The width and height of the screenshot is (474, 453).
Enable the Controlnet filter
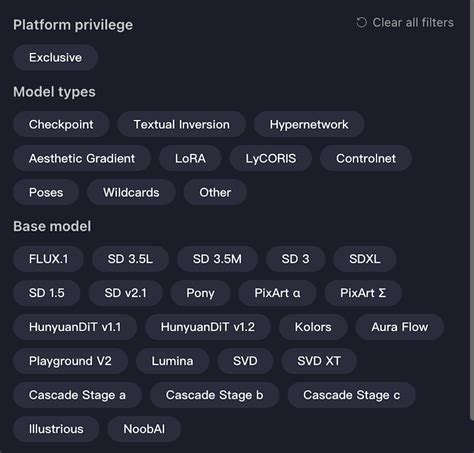click(366, 158)
